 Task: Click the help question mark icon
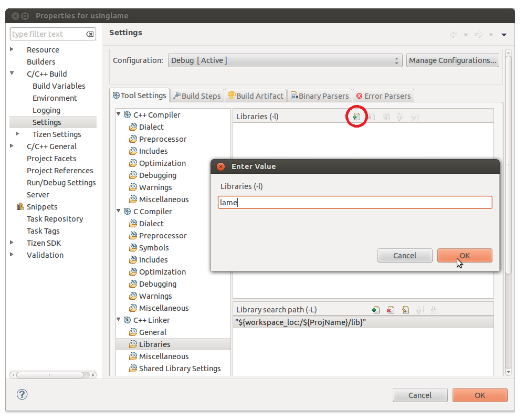[x=22, y=395]
